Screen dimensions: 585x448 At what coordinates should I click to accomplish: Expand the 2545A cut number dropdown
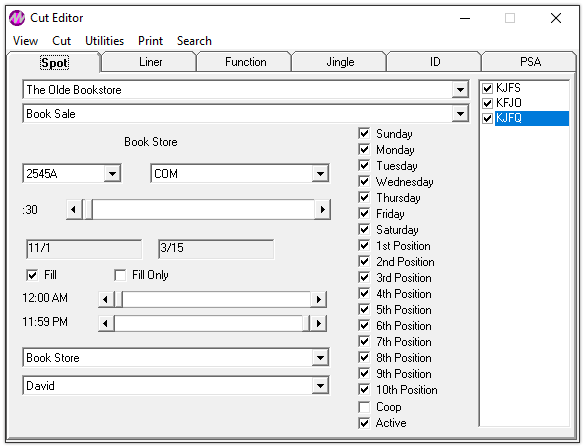point(112,173)
